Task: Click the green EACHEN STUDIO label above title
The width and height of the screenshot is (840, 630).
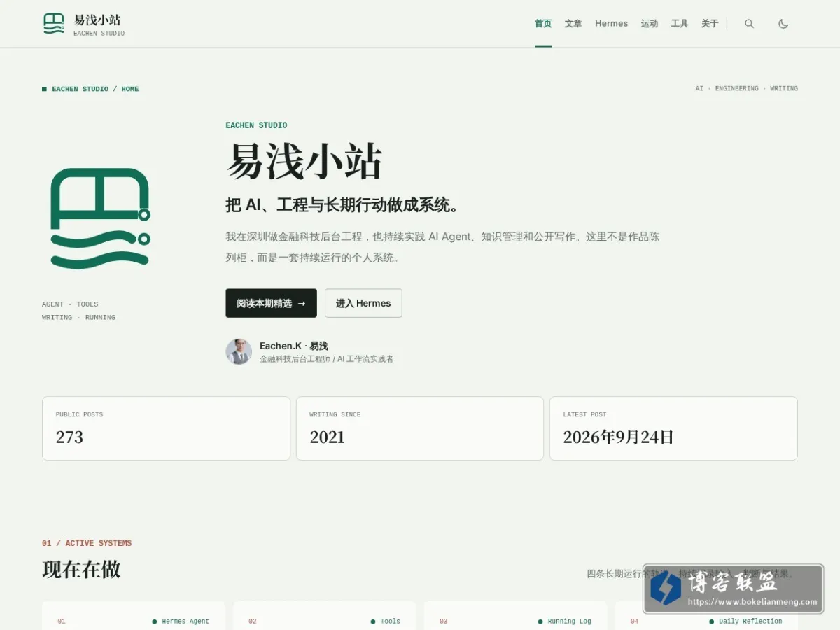Action: coord(256,125)
